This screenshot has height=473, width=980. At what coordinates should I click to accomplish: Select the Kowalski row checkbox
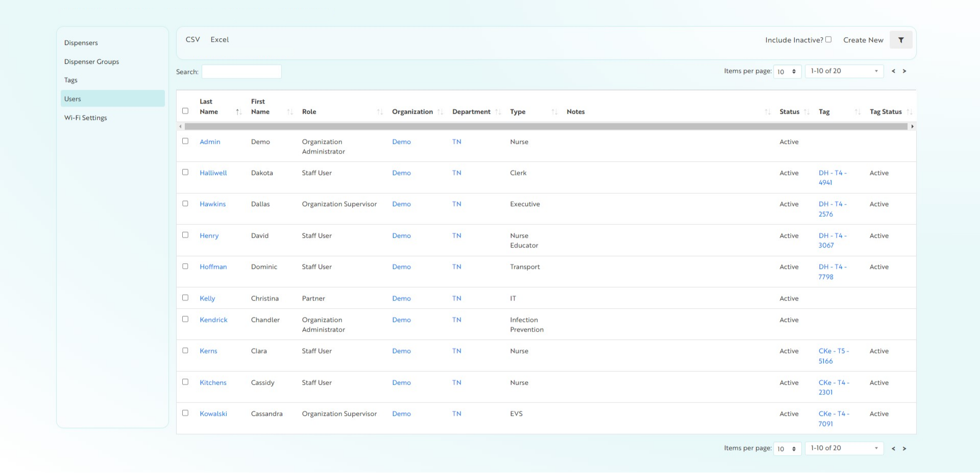click(185, 413)
